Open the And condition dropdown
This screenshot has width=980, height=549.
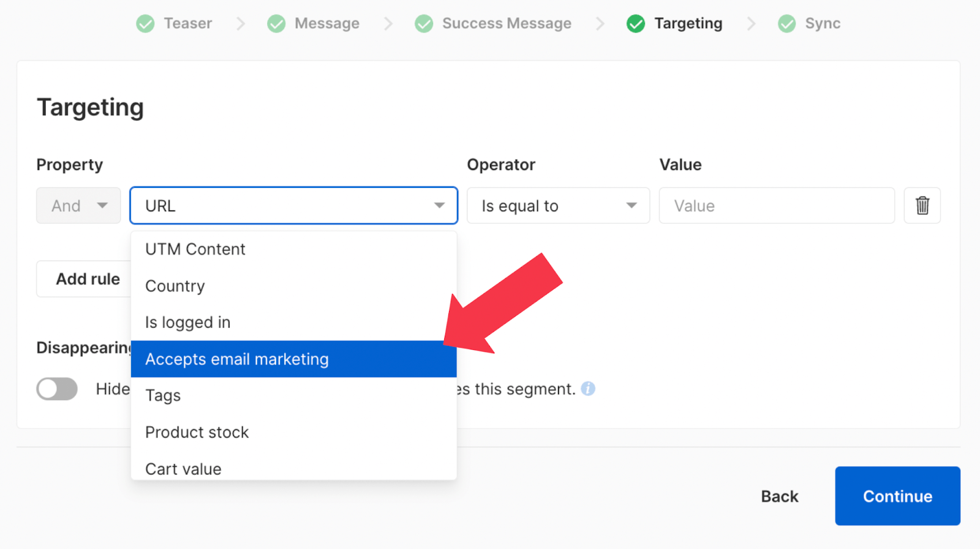point(78,206)
